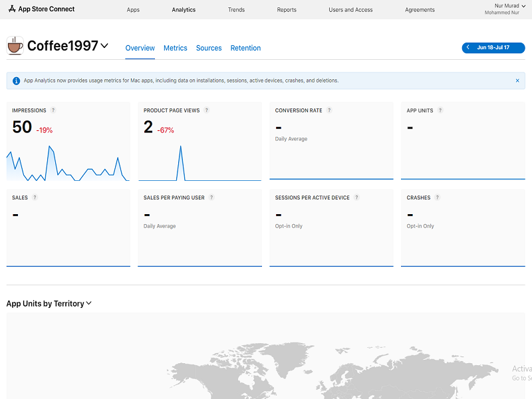Click the blue info icon in the banner
Screen dimensions: 532x399
16,80
